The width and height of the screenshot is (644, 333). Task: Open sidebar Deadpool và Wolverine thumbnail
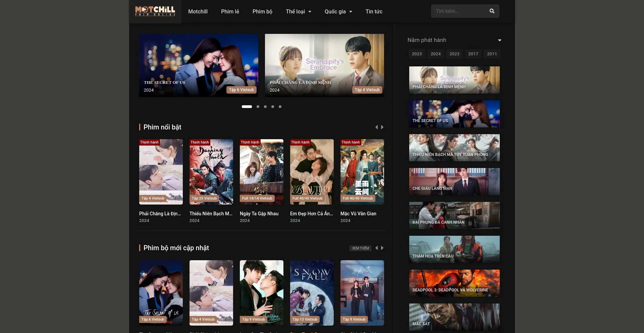454,283
